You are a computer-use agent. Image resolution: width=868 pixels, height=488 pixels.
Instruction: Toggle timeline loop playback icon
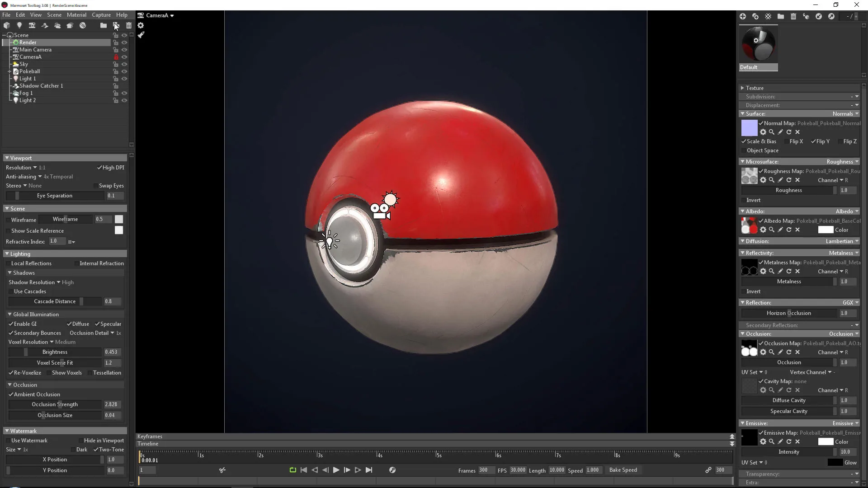(x=293, y=470)
